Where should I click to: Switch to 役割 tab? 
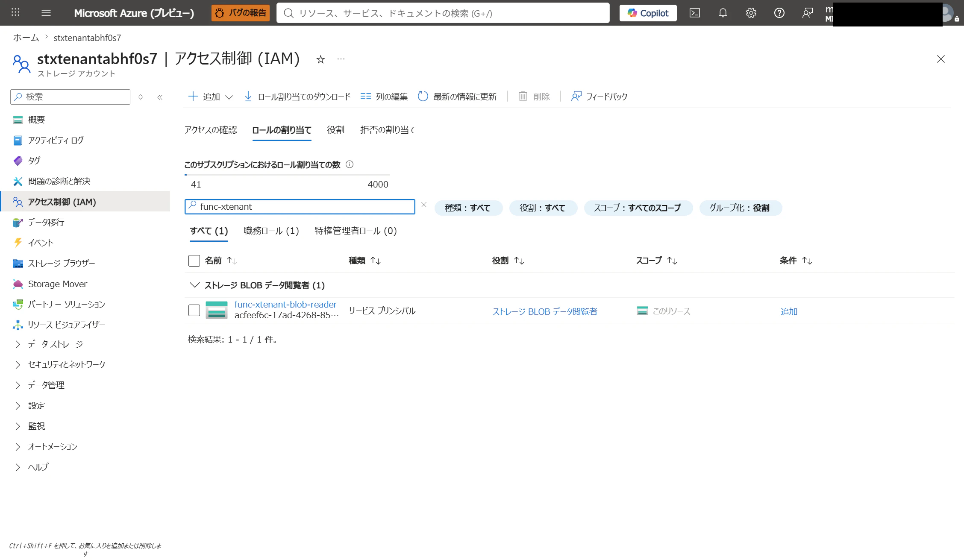335,130
